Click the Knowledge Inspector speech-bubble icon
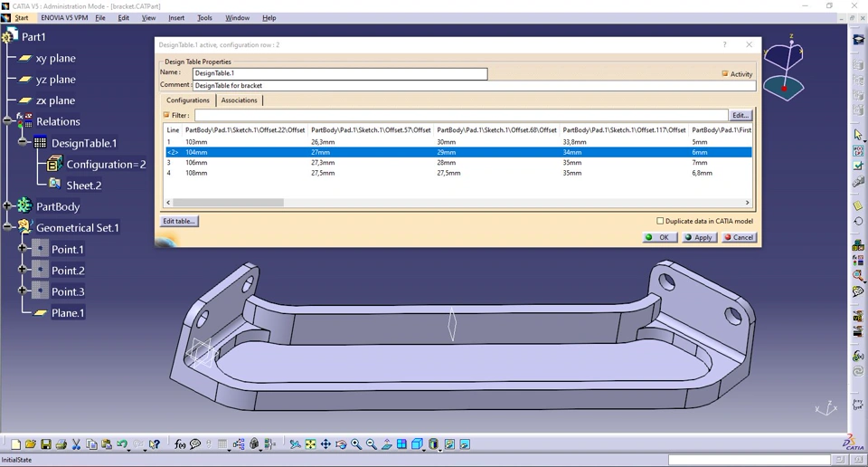 (x=195, y=444)
